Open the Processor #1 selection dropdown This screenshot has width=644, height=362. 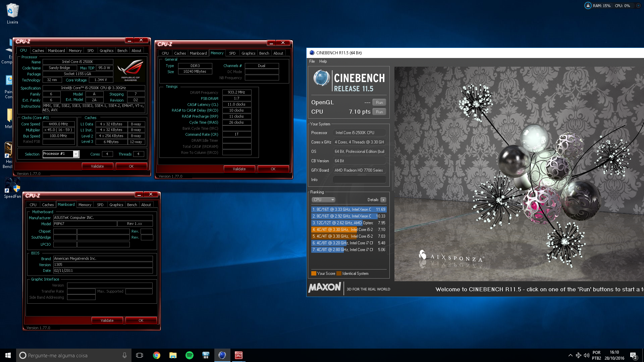point(76,154)
